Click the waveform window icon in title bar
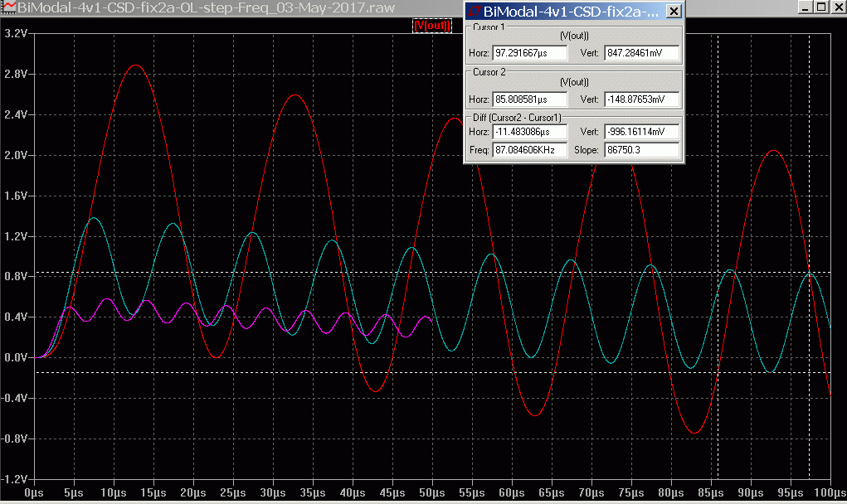This screenshot has height=504, width=847. (9, 7)
